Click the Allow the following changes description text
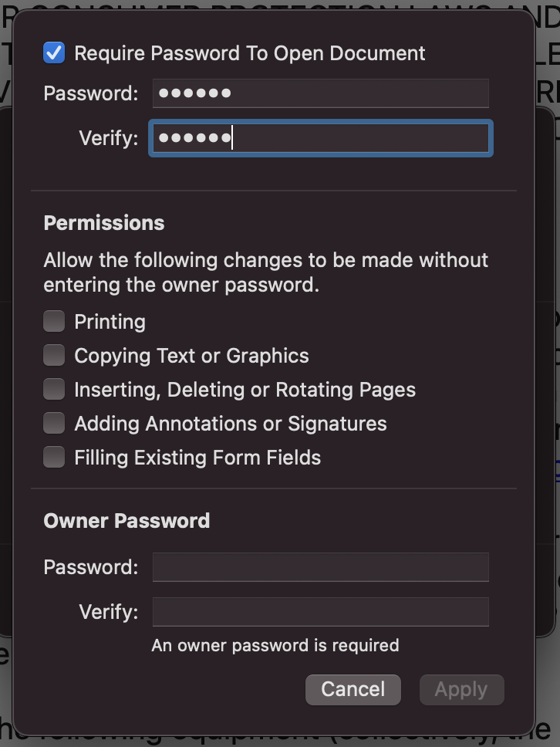 [265, 272]
